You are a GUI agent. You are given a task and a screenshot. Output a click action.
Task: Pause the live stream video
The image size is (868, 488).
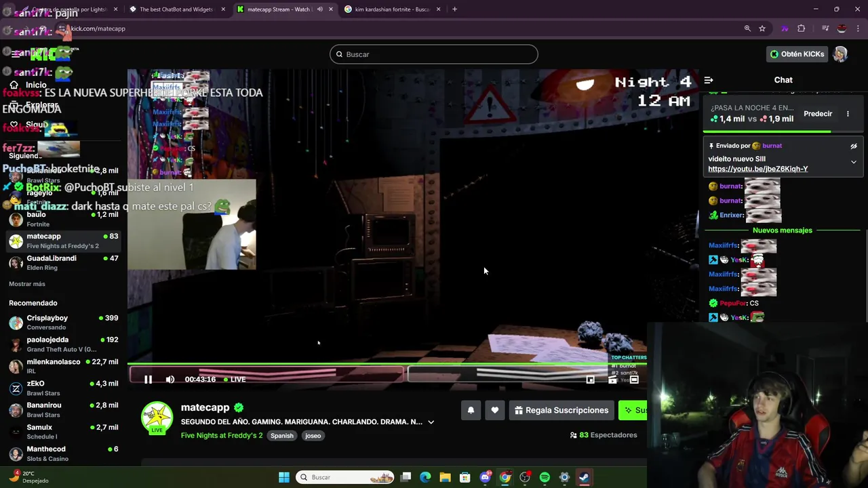click(148, 380)
